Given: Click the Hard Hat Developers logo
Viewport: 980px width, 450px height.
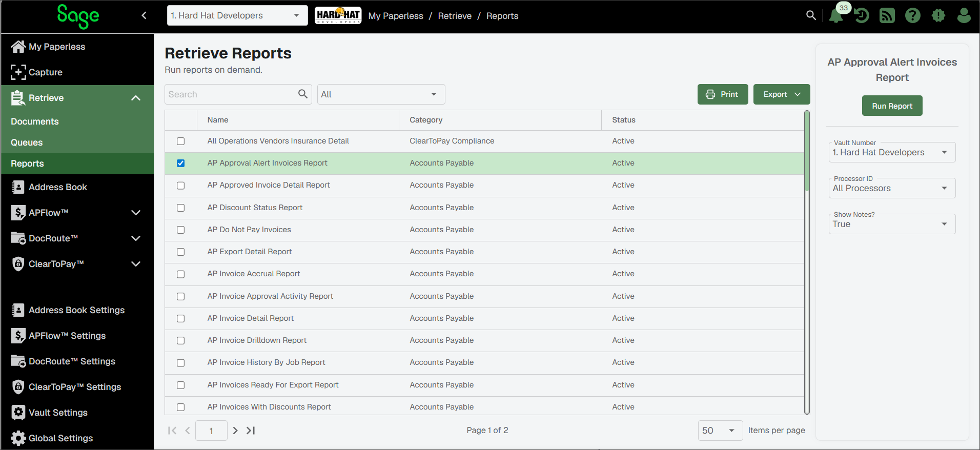Looking at the screenshot, I should click(338, 15).
